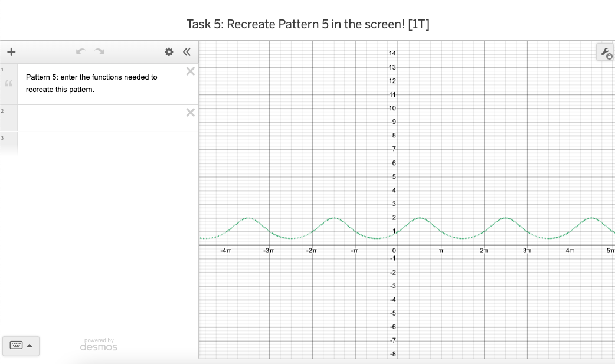The image size is (615, 364).
Task: Click the -π label on x-axis
Action: click(x=354, y=251)
